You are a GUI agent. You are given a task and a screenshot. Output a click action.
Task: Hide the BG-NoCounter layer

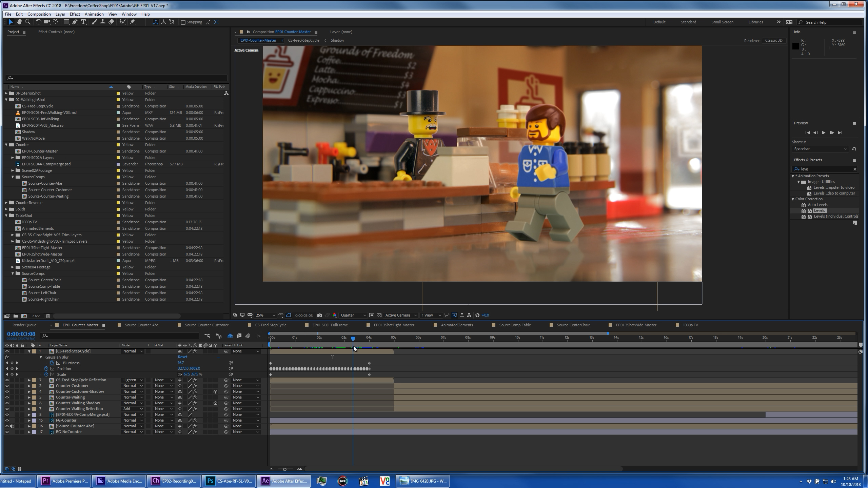[x=7, y=432]
